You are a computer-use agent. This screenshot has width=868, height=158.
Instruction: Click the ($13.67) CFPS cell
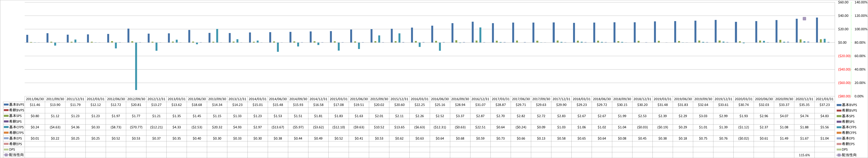tap(278, 127)
